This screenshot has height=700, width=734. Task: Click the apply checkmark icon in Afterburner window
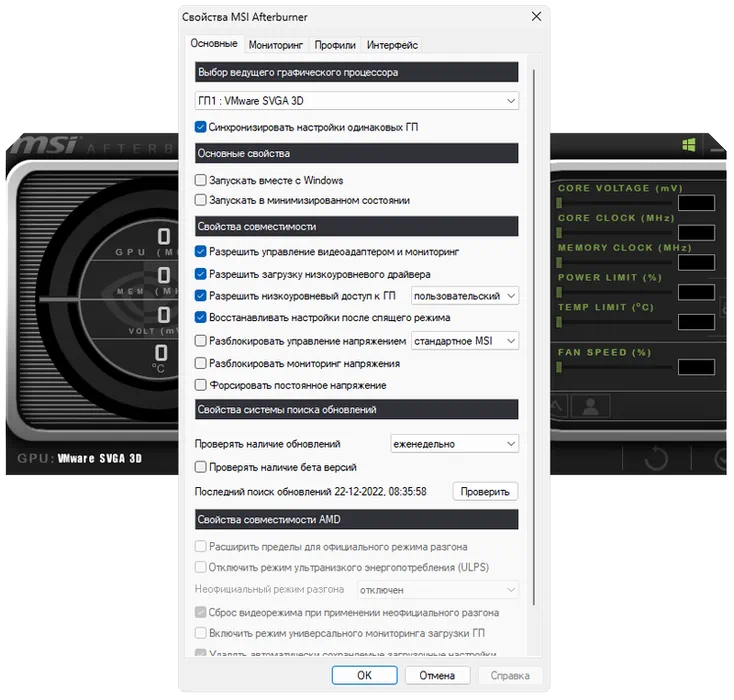tap(721, 458)
